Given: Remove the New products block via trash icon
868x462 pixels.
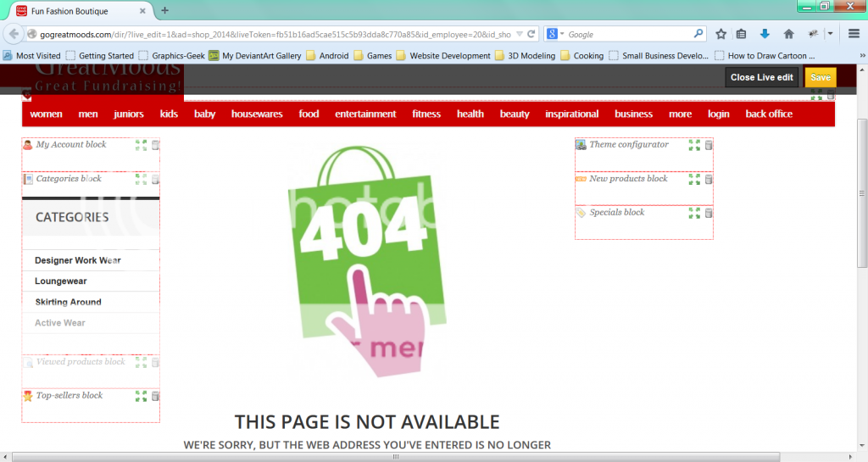Looking at the screenshot, I should point(709,179).
